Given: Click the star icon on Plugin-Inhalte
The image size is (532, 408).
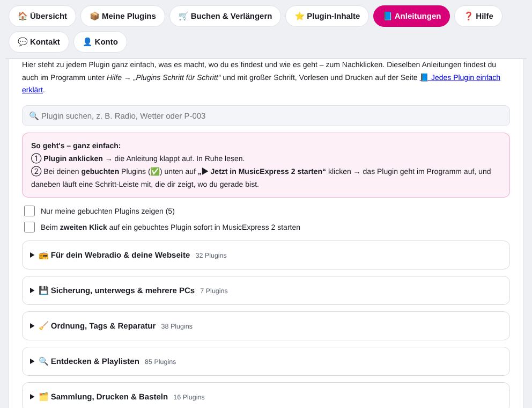Looking at the screenshot, I should (299, 16).
